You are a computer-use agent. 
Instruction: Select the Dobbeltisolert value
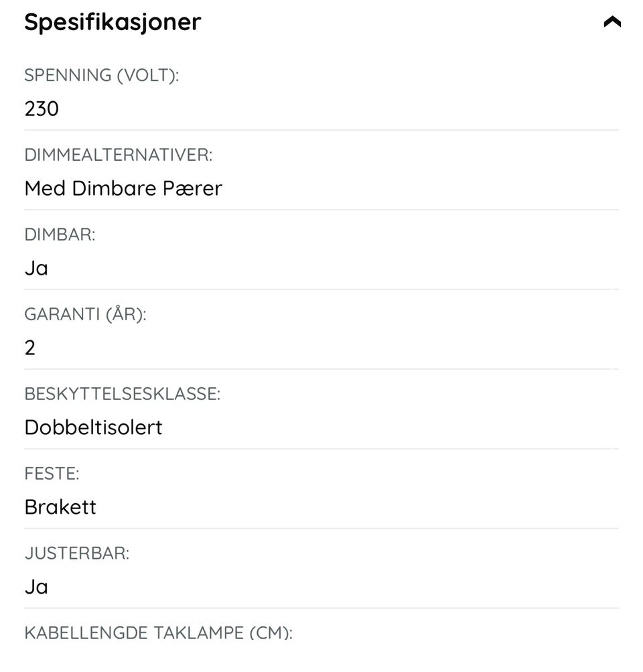93,427
